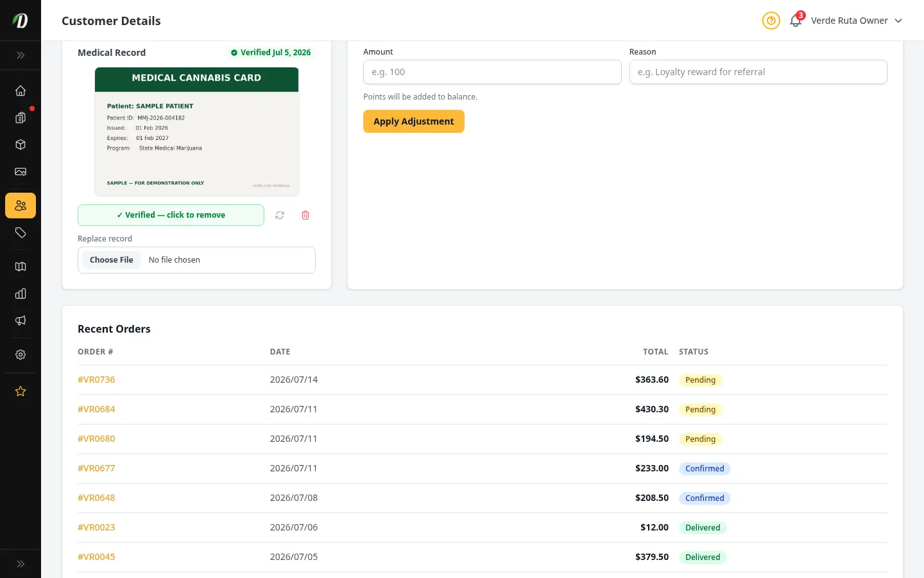Click the 2026/07/14 date cell

(294, 380)
